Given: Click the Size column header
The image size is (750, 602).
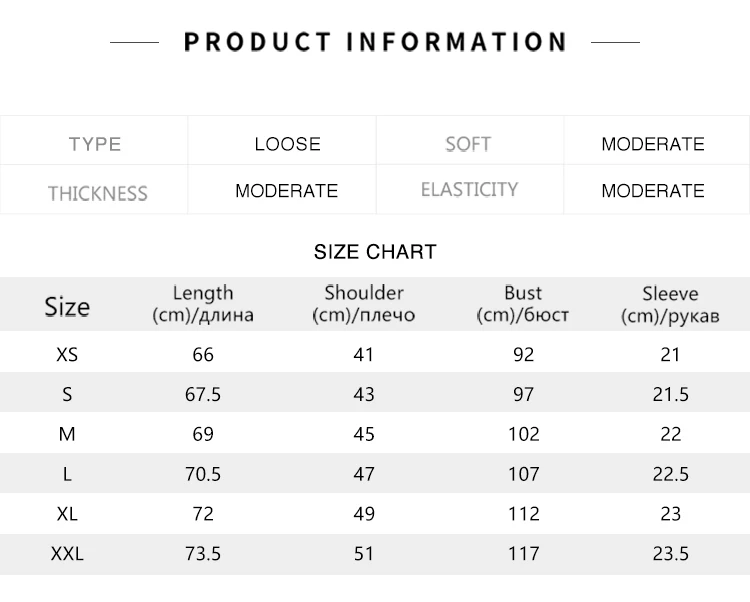Looking at the screenshot, I should coord(67,306).
